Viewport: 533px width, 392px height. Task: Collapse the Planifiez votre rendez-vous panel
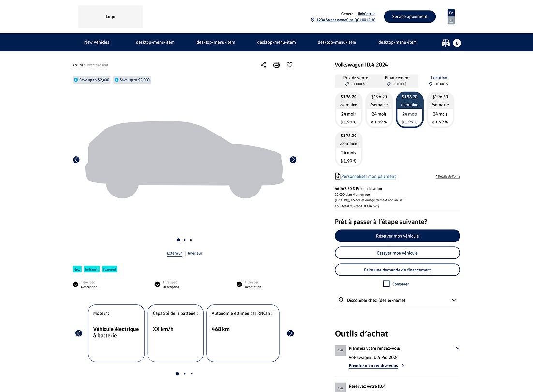coord(457,348)
